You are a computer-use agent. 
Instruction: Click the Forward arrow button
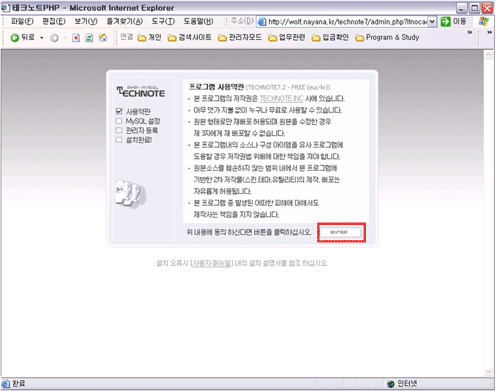point(54,38)
